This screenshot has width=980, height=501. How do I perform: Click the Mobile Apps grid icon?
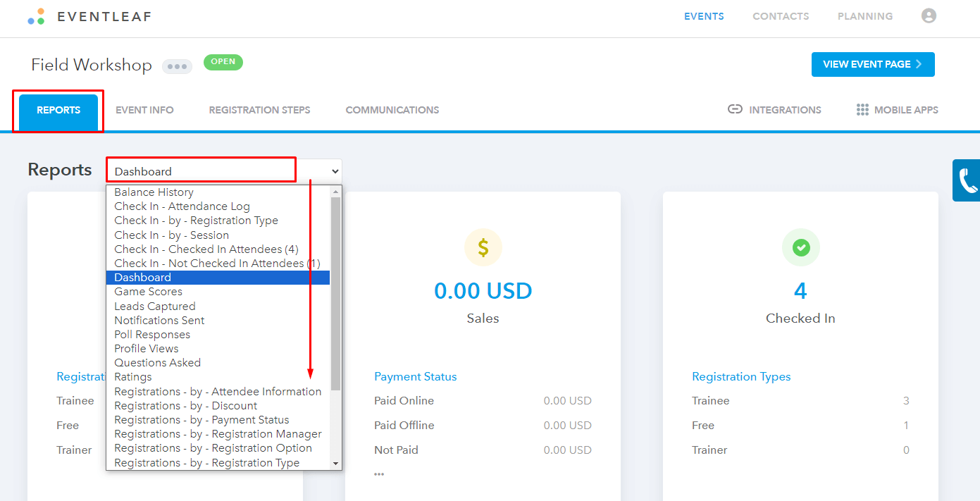[x=862, y=109]
